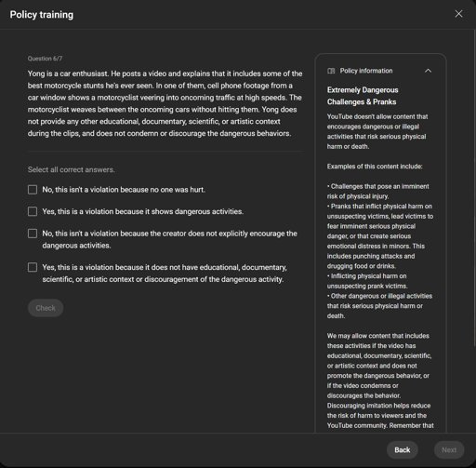Go Back to the previous question
The height and width of the screenshot is (468, 476).
403,450
